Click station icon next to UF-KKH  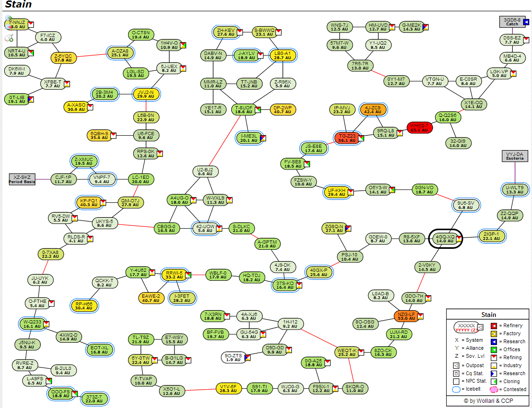pyautogui.click(x=350, y=192)
